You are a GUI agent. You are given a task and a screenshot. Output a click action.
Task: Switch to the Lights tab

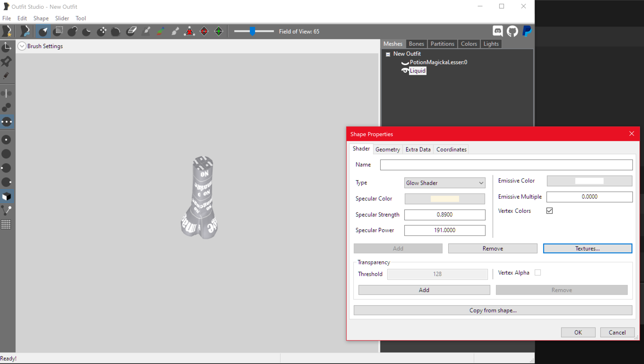coord(491,44)
